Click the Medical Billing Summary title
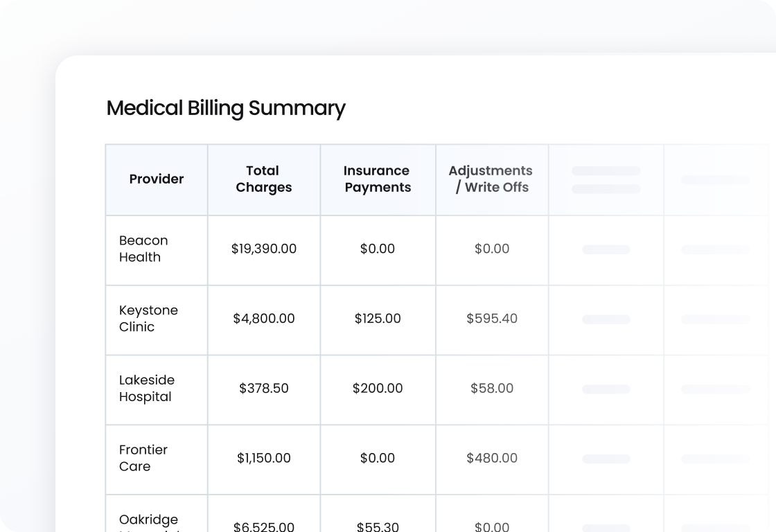This screenshot has height=532, width=776. click(x=226, y=109)
